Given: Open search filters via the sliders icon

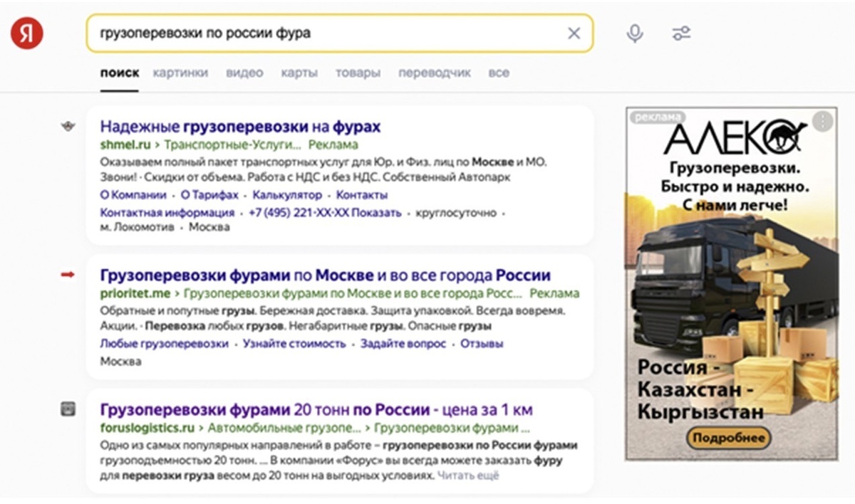Looking at the screenshot, I should click(x=680, y=33).
